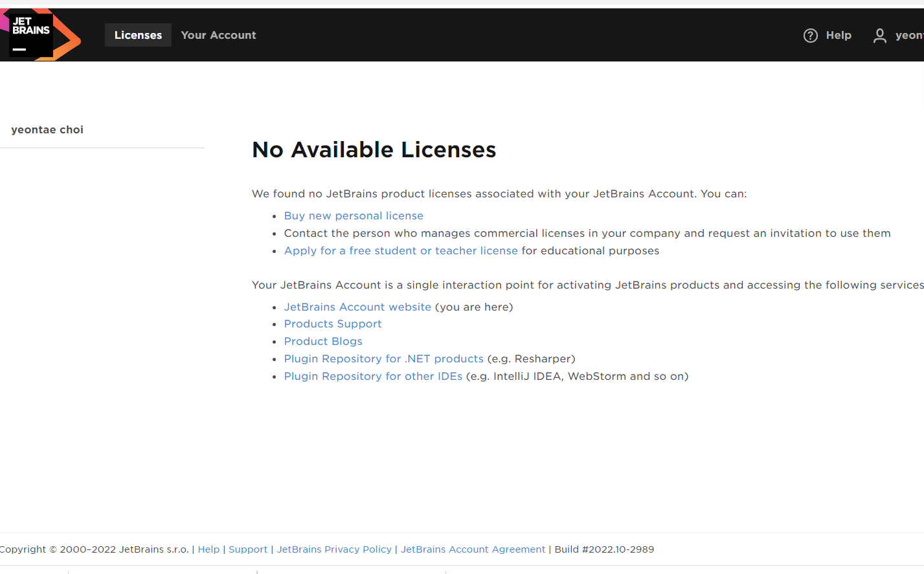Click the 'We found no JetBrains product licenses' sentence
Image resolution: width=924 pixels, height=574 pixels.
point(499,193)
